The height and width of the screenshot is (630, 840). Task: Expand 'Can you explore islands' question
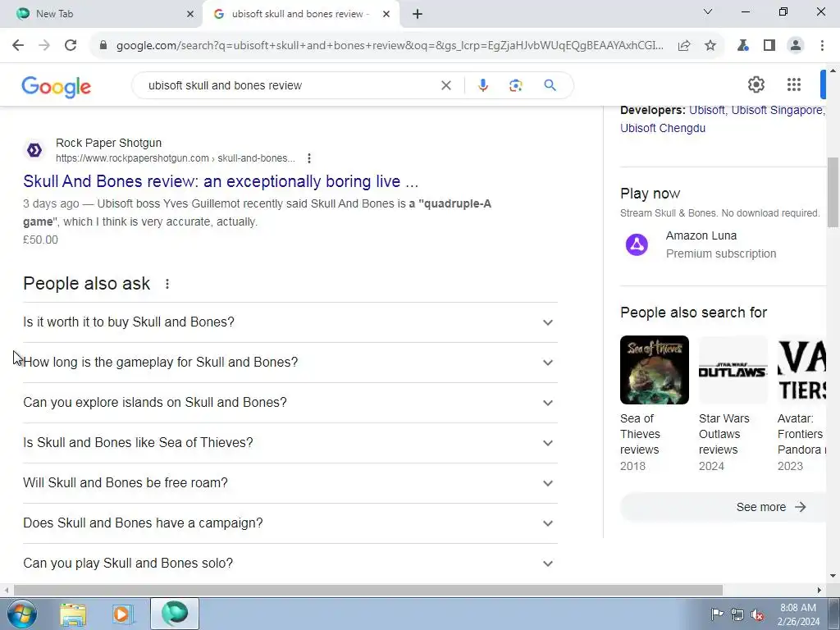click(290, 403)
